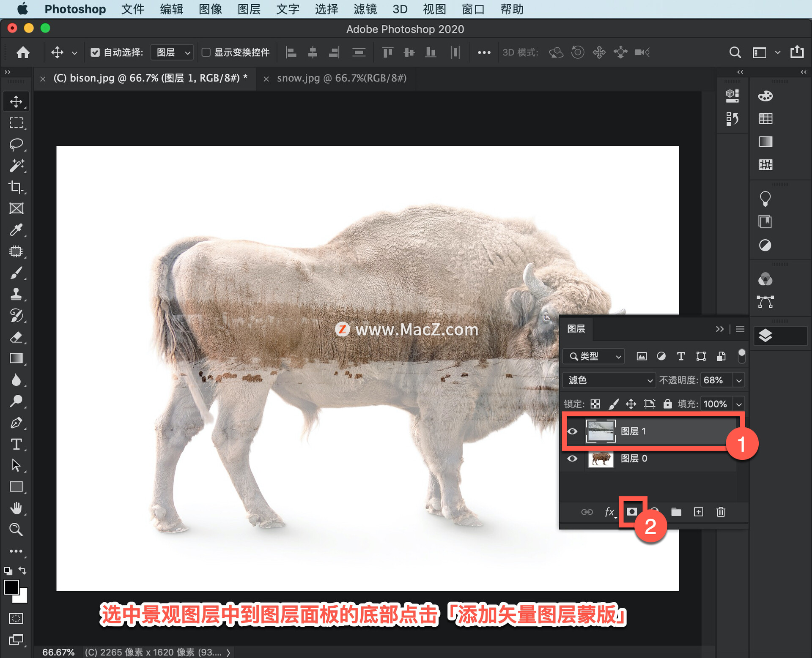
Task: Click the delete layer trash icon
Action: (721, 512)
